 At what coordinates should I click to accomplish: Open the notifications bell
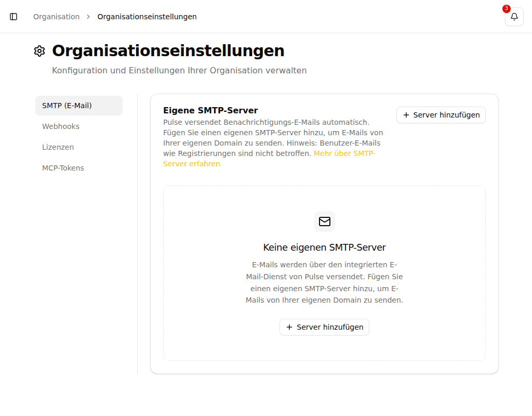(x=514, y=17)
